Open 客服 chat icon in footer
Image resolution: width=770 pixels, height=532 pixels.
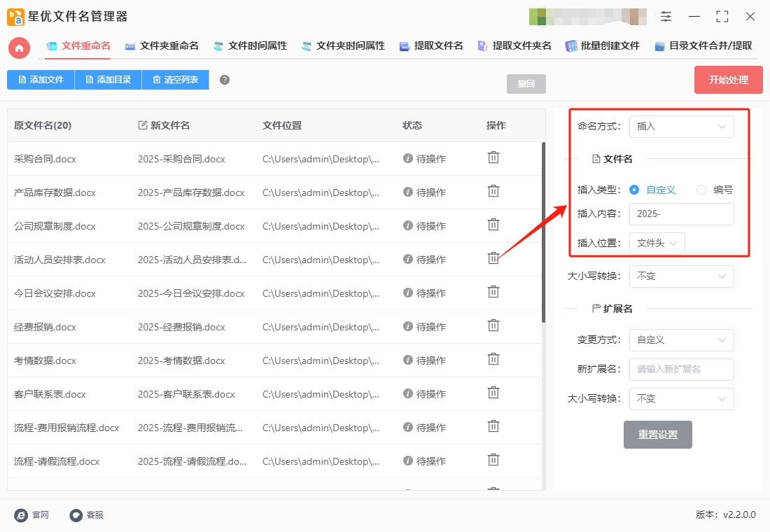(x=76, y=514)
